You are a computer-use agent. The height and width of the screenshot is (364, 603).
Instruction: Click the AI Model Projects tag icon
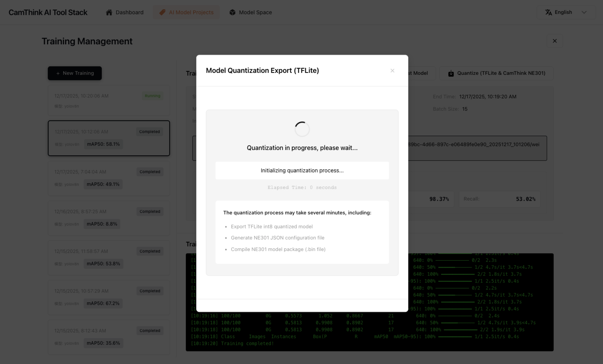(162, 12)
